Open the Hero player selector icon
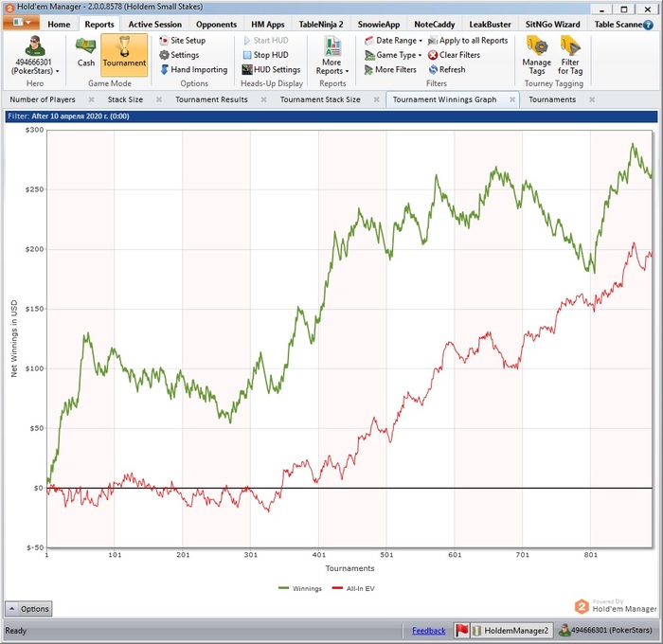 click(x=35, y=45)
